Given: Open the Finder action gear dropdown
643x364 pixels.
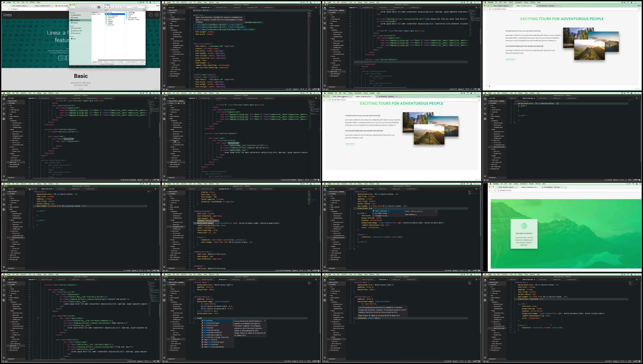Looking at the screenshot, I should click(110, 7).
